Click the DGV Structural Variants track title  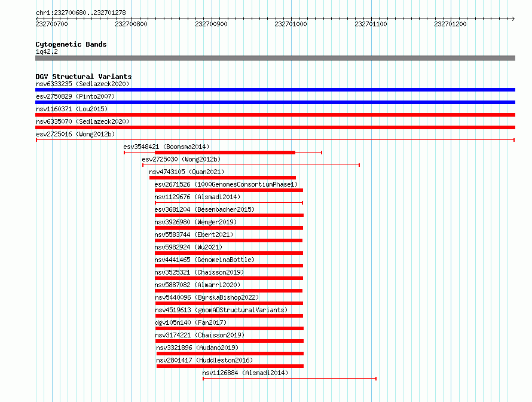tap(84, 77)
